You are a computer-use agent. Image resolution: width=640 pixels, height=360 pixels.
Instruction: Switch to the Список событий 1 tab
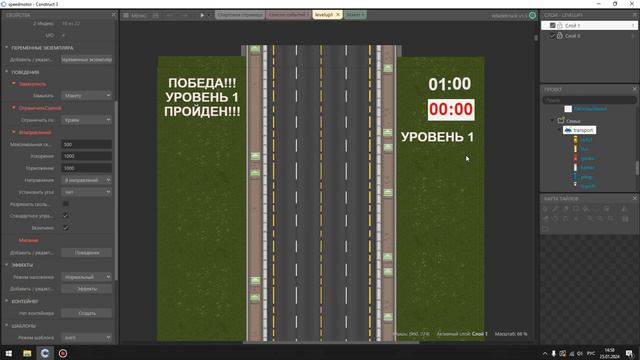[289, 15]
